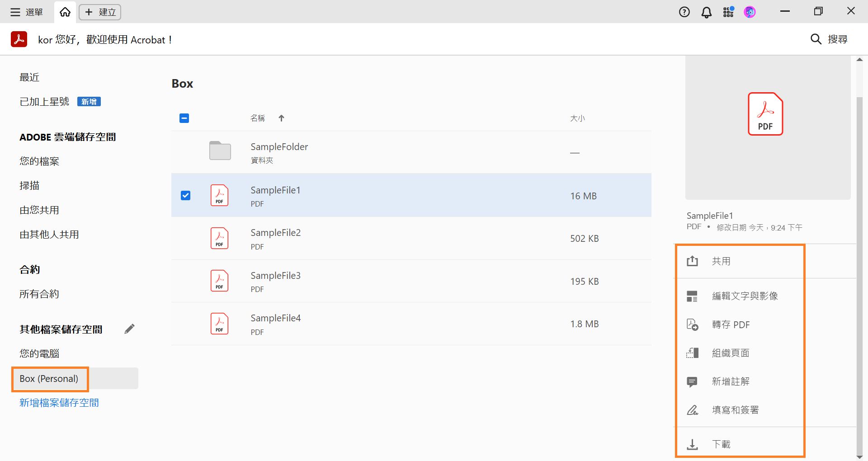Edit other file storage with pencil icon
This screenshot has height=461, width=868.
(x=129, y=329)
